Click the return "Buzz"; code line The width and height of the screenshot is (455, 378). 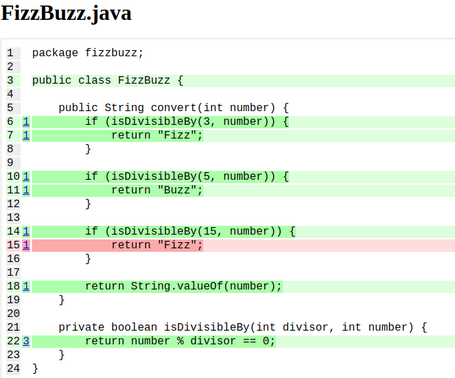[157, 190]
